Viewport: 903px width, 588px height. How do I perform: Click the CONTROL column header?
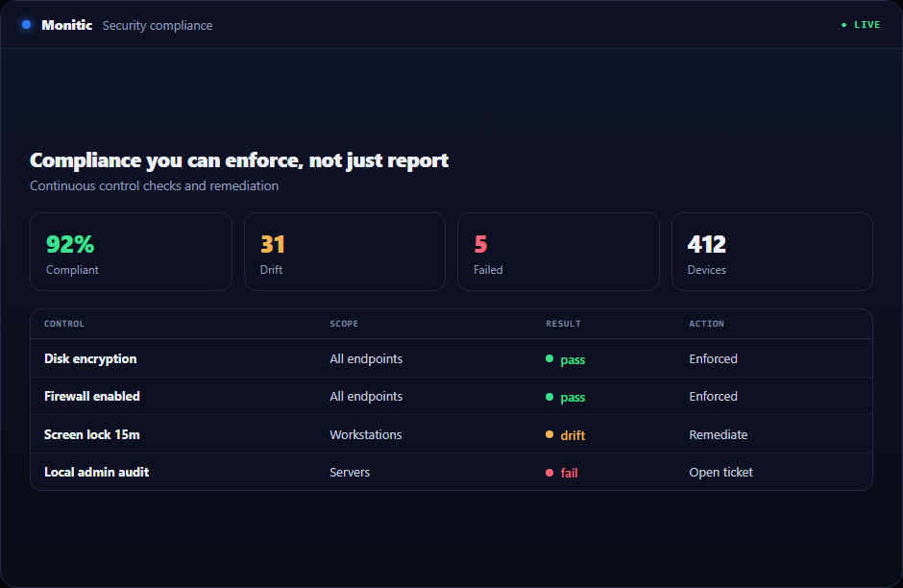(x=64, y=324)
